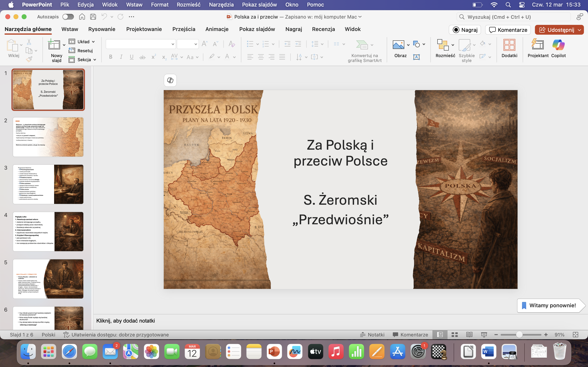The width and height of the screenshot is (588, 367).
Task: Click the fit slide to window icon
Action: [575, 335]
